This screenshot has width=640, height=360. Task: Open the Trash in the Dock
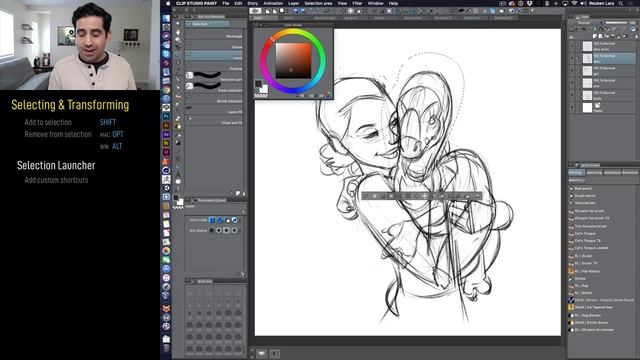click(166, 348)
